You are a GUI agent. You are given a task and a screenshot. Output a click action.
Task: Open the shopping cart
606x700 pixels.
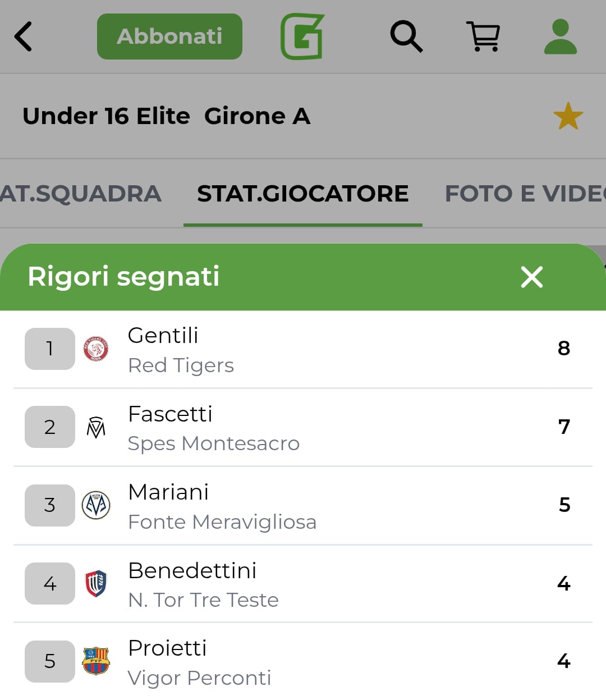[x=483, y=36]
